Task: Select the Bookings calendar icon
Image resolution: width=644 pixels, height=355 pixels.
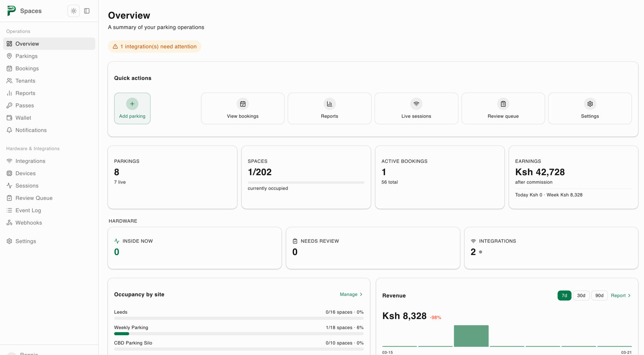Action: 9,68
